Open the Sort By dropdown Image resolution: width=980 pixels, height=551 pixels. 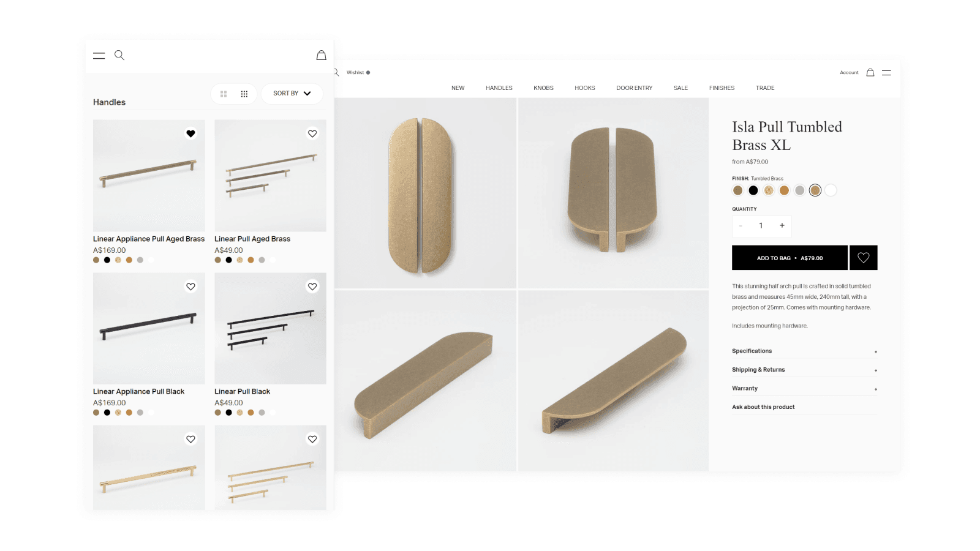(x=292, y=94)
